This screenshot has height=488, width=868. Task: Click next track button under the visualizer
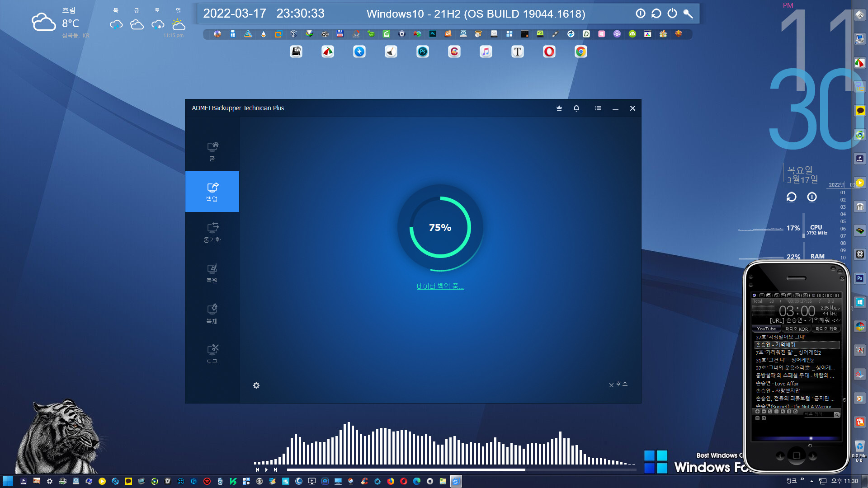click(x=275, y=470)
